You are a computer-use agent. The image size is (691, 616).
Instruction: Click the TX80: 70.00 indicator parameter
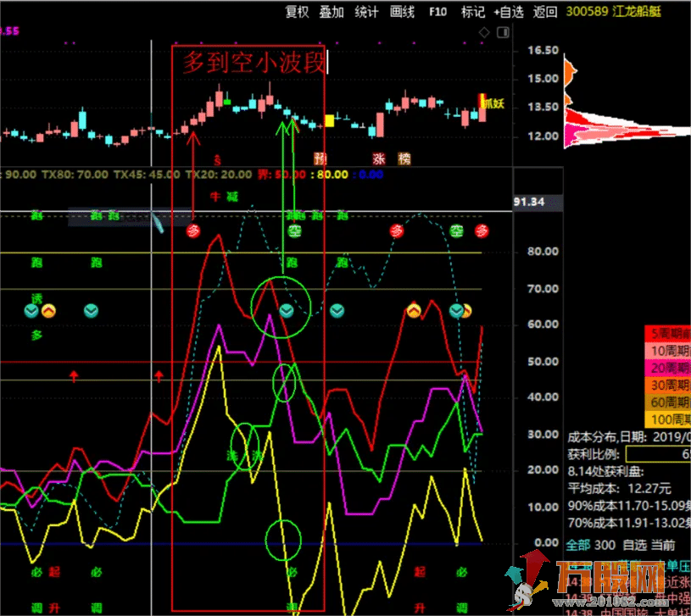(75, 175)
